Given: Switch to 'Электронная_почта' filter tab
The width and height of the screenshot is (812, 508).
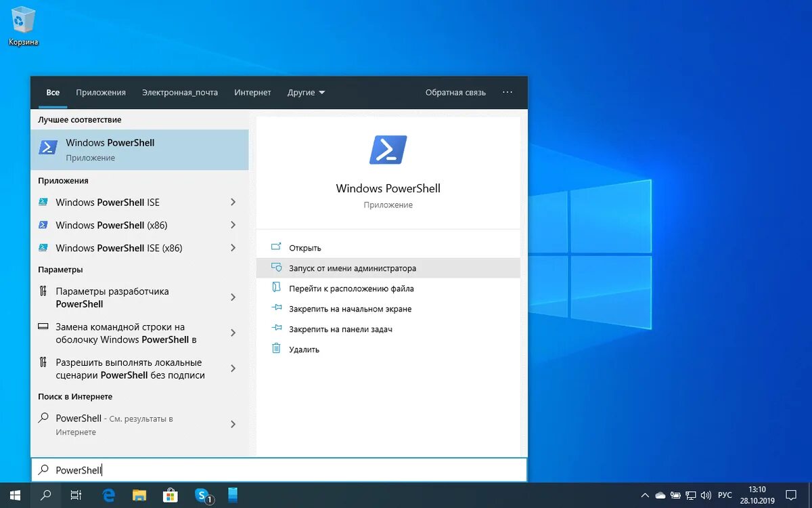Looking at the screenshot, I should point(180,92).
